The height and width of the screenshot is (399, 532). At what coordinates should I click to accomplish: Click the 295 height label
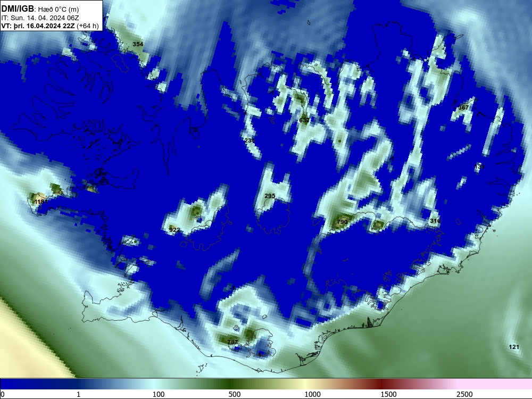[270, 196]
